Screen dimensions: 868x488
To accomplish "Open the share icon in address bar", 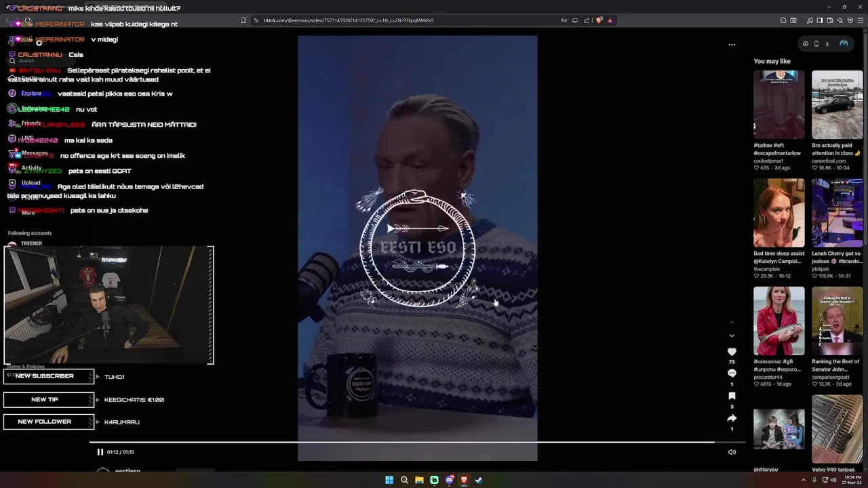I will coord(587,20).
